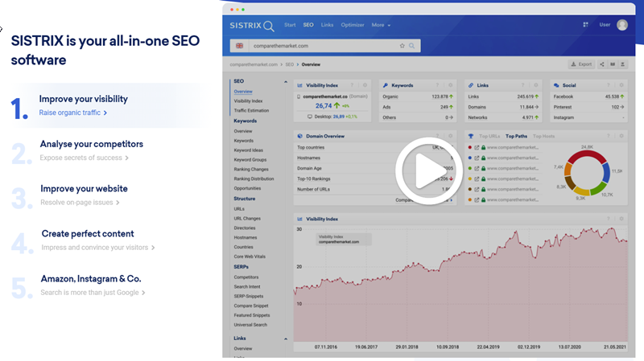The height and width of the screenshot is (361, 644).
Task: Click the comparethemarket.com search field
Action: point(322,46)
